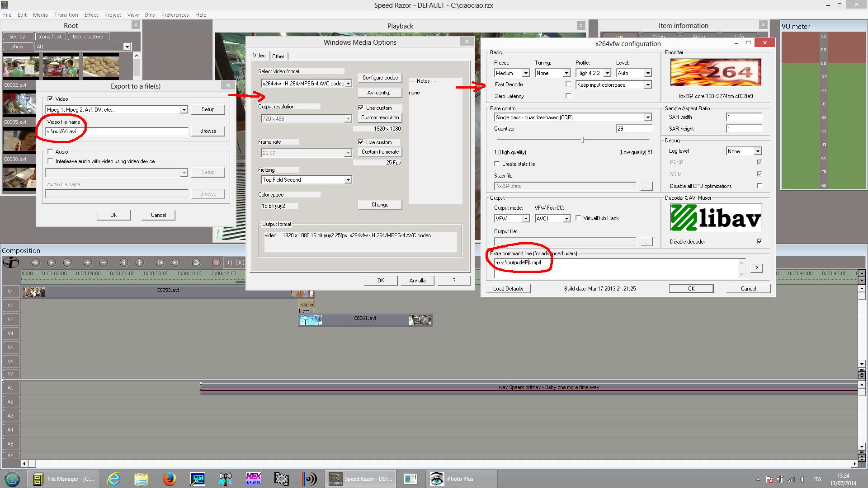
Task: Check the VirtualDub Hack option
Action: click(x=578, y=218)
